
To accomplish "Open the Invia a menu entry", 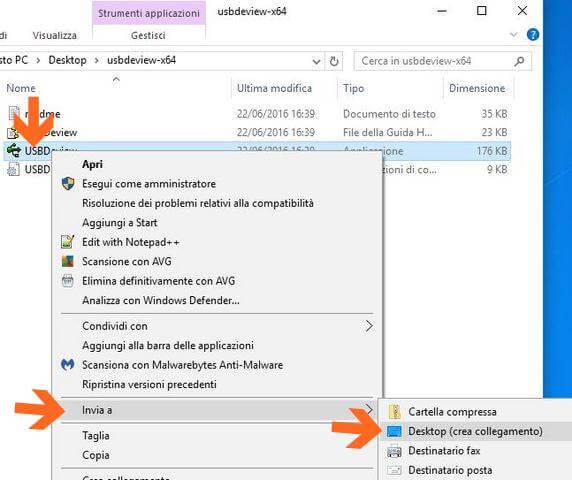I will [x=217, y=410].
